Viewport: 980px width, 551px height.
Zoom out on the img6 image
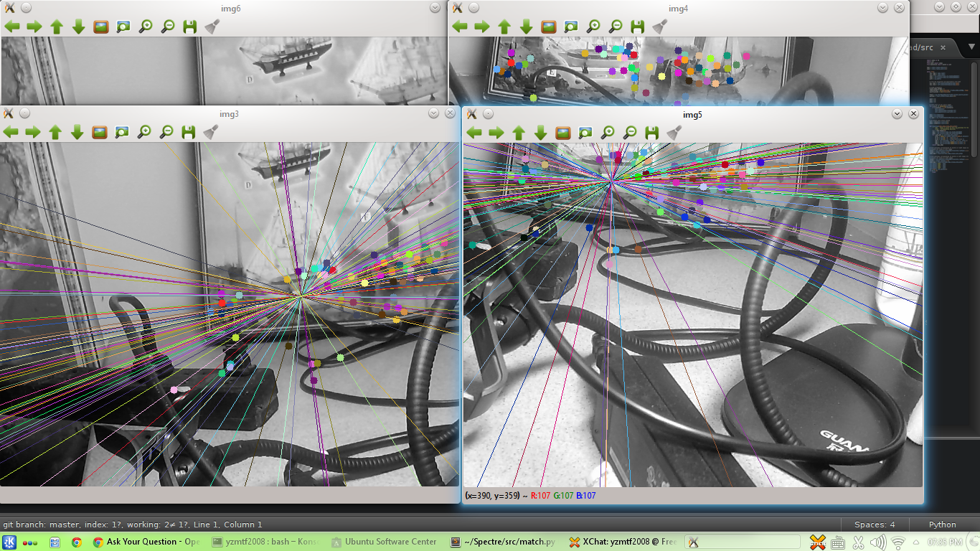(168, 27)
